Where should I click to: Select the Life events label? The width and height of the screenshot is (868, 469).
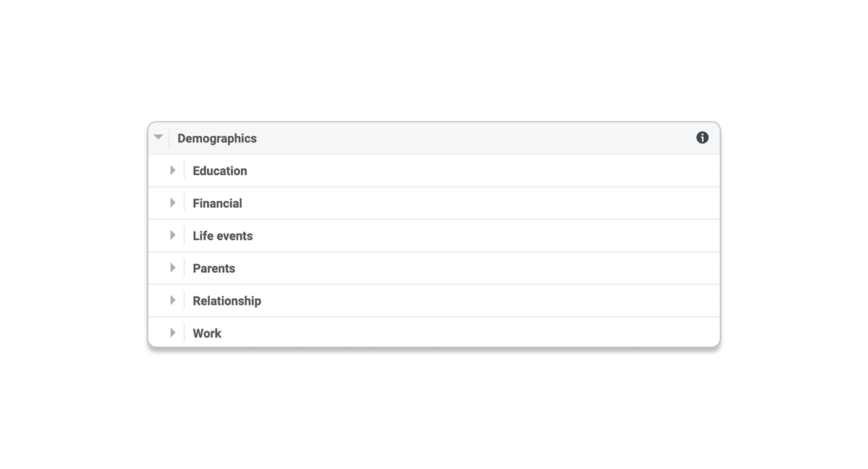pyautogui.click(x=223, y=236)
